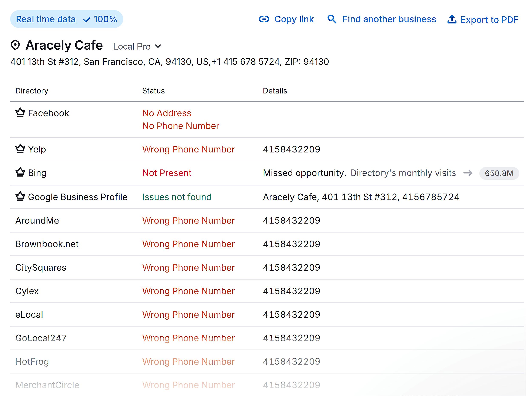The image size is (532, 396).
Task: Click the Not Present status for Bing
Action: (167, 173)
